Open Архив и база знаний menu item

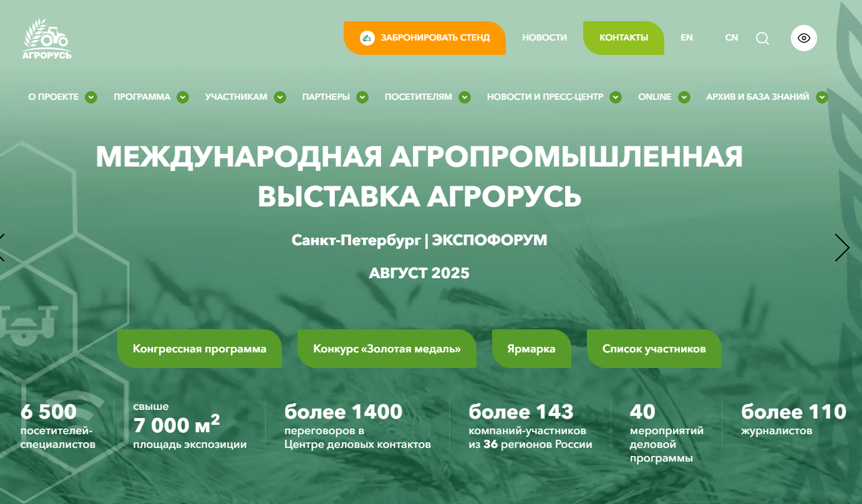[x=758, y=97]
